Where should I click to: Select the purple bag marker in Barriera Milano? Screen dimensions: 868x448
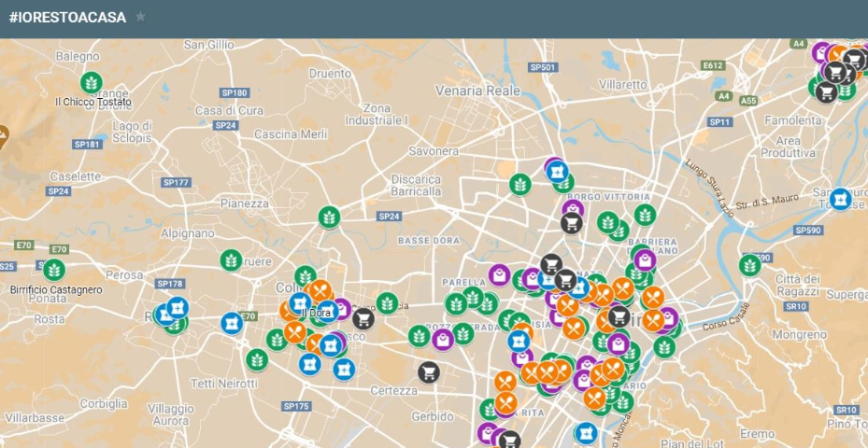(x=645, y=260)
